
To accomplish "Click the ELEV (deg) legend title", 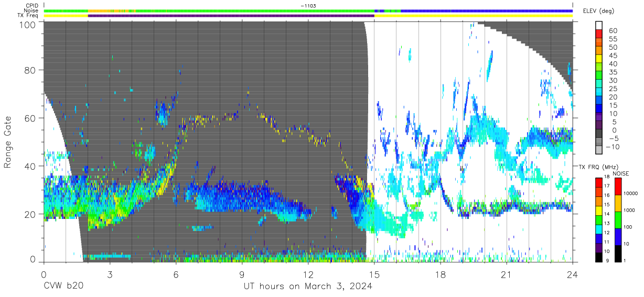I will coord(598,10).
